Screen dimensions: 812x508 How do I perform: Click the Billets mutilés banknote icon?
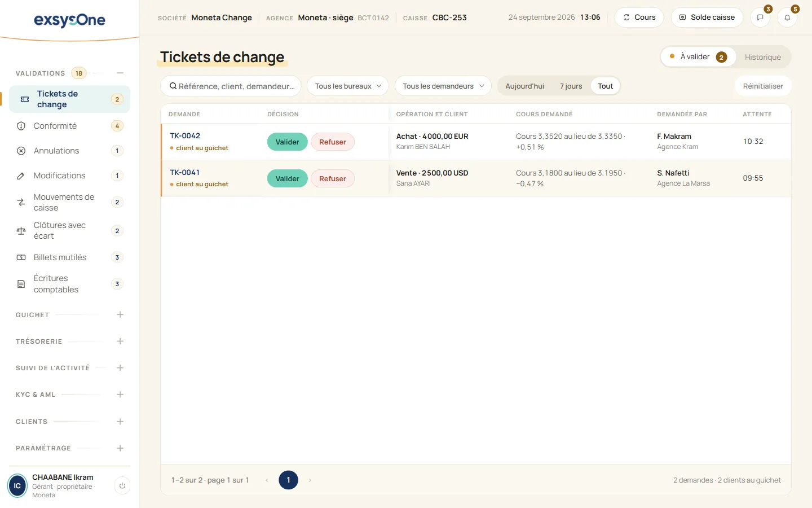pyautogui.click(x=21, y=257)
